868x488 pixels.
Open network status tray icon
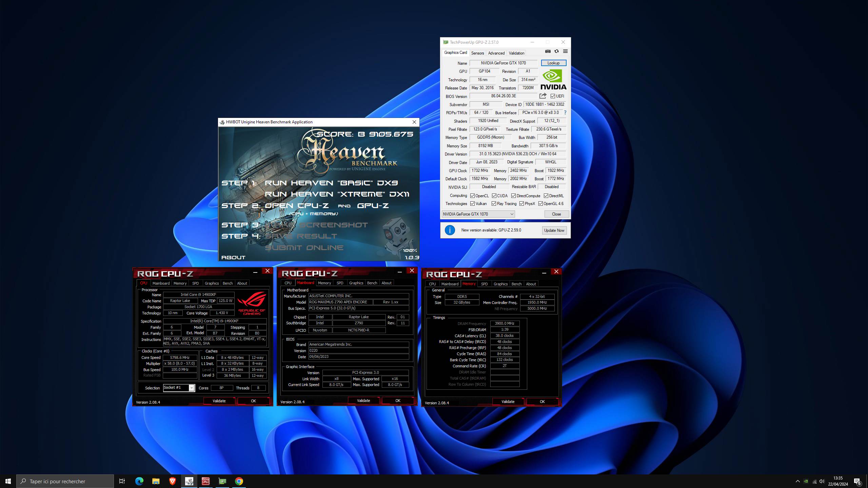pyautogui.click(x=814, y=481)
